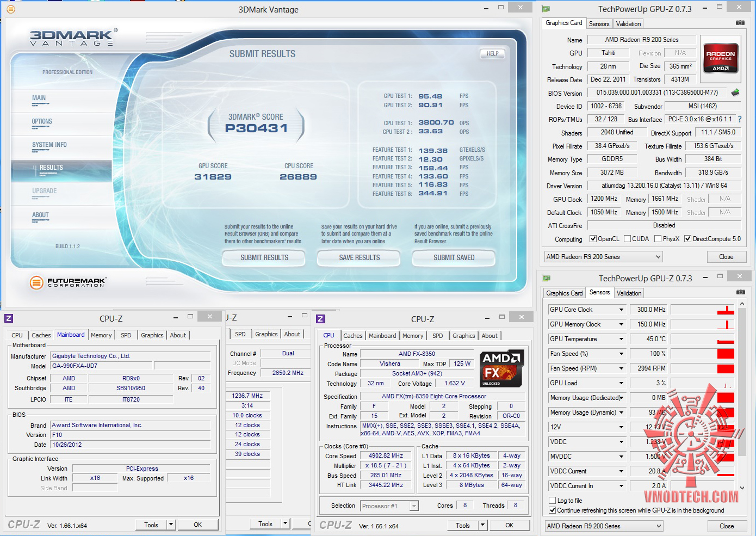Click the GPU-Z title icon in the top window

click(546, 9)
